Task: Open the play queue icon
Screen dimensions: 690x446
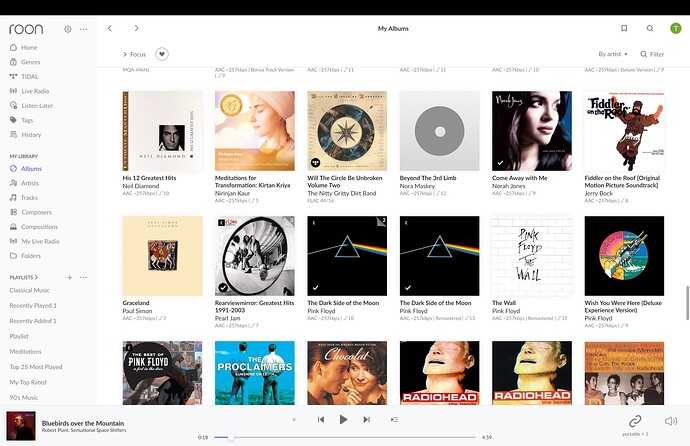Action: tap(394, 420)
